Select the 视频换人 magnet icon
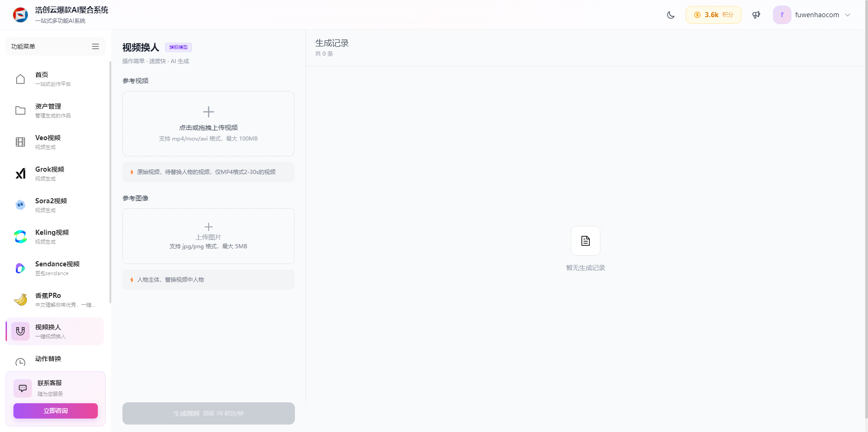 coord(20,331)
